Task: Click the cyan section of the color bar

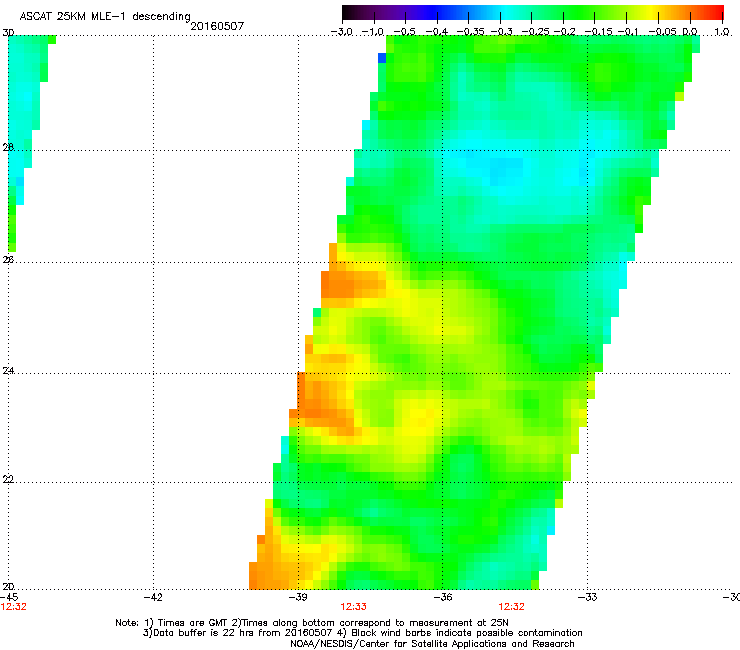Action: [505, 12]
